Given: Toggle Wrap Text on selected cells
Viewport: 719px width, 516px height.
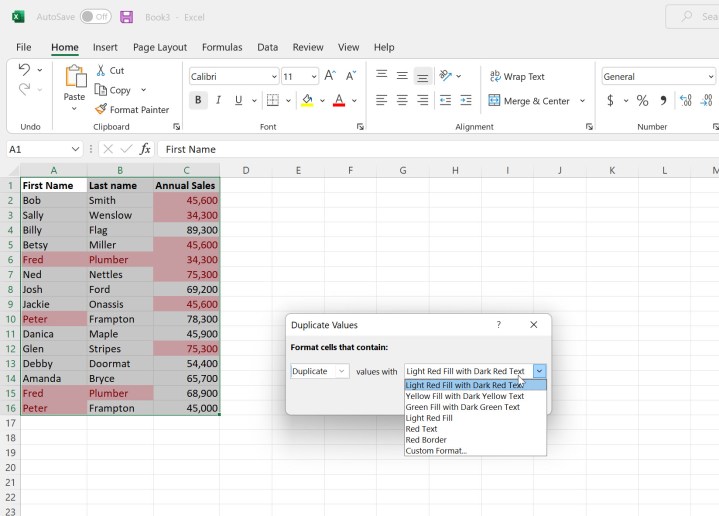Looking at the screenshot, I should [x=516, y=76].
